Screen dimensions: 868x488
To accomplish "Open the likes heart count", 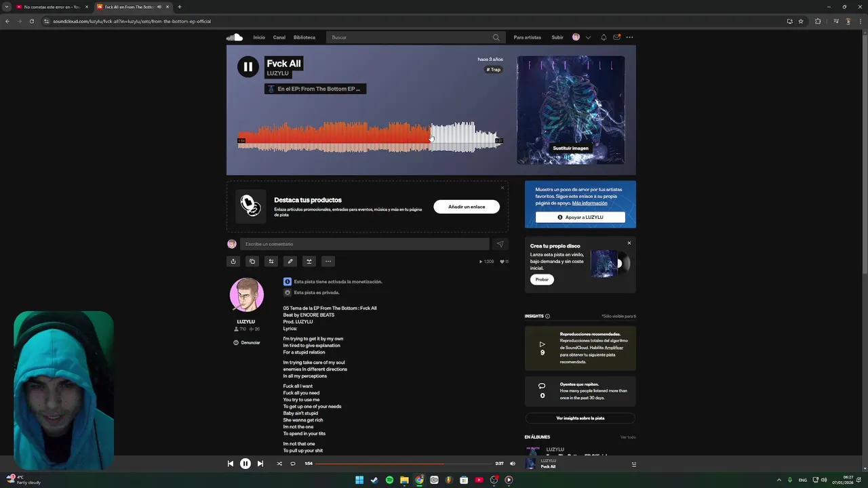I will coord(505,262).
